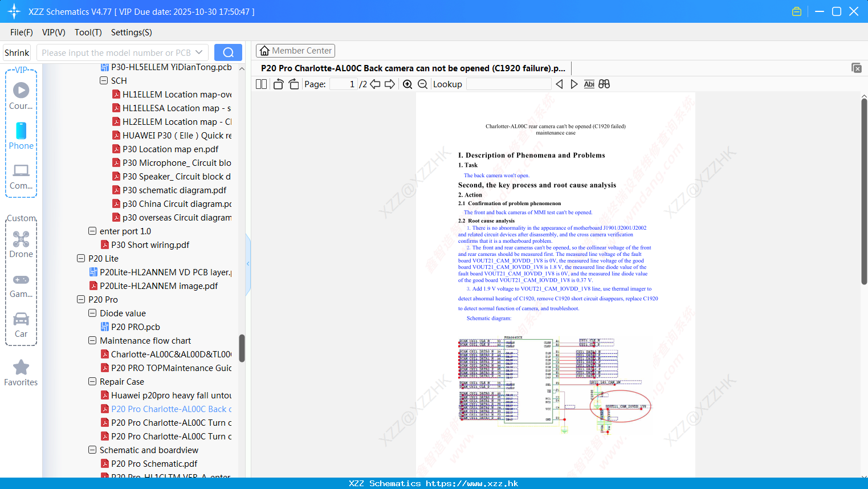Open the Car category

21,324
